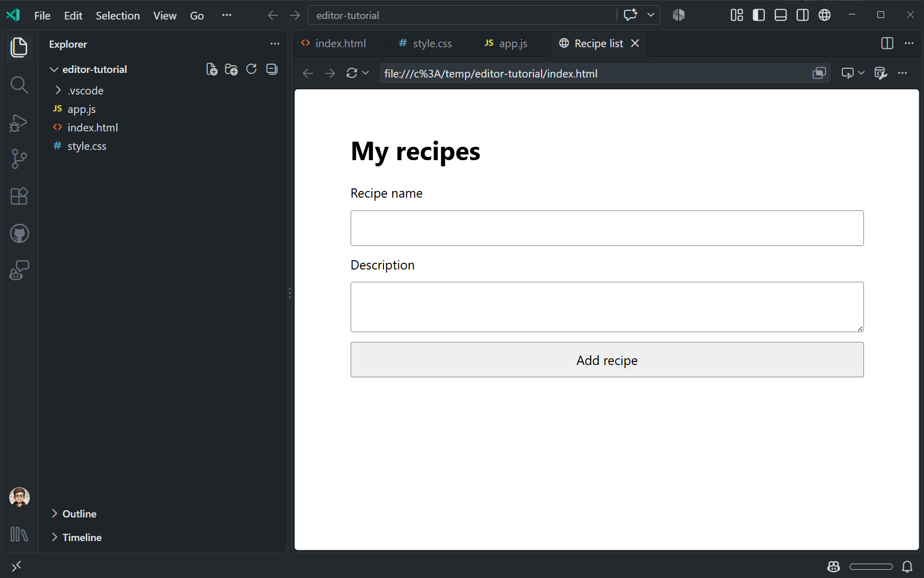Refresh the Explorer file tree
The width and height of the screenshot is (924, 578).
(x=252, y=69)
